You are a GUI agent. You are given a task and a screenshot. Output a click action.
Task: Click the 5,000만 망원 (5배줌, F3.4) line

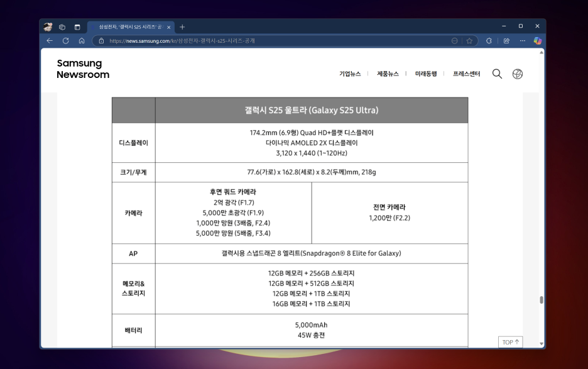click(233, 233)
